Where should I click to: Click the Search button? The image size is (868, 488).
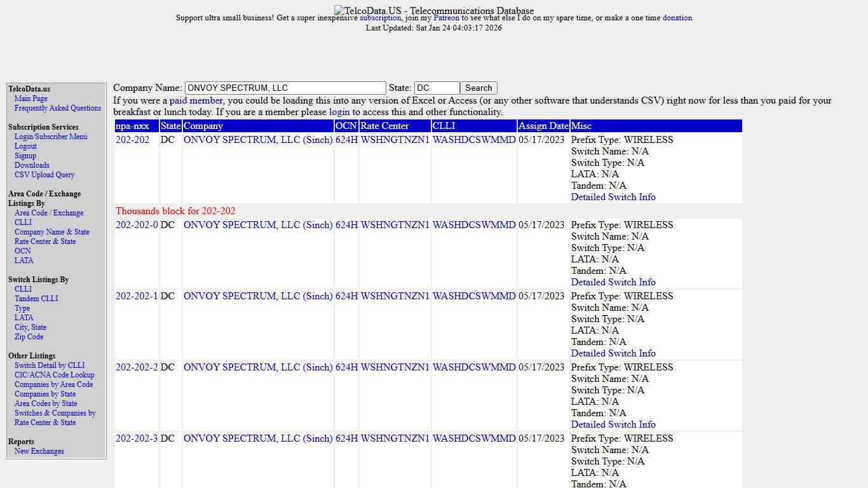point(478,88)
